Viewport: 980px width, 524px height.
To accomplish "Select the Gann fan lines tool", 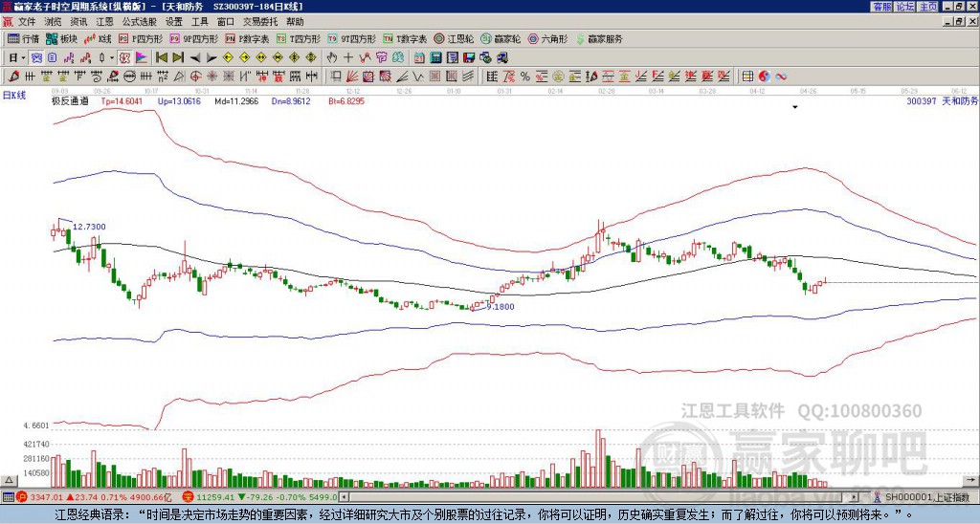I will (351, 76).
